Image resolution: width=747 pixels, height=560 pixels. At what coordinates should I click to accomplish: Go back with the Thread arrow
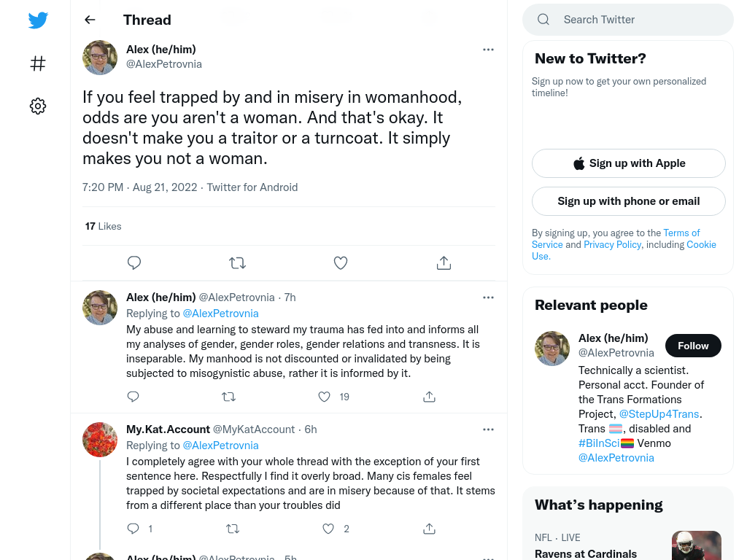[90, 20]
